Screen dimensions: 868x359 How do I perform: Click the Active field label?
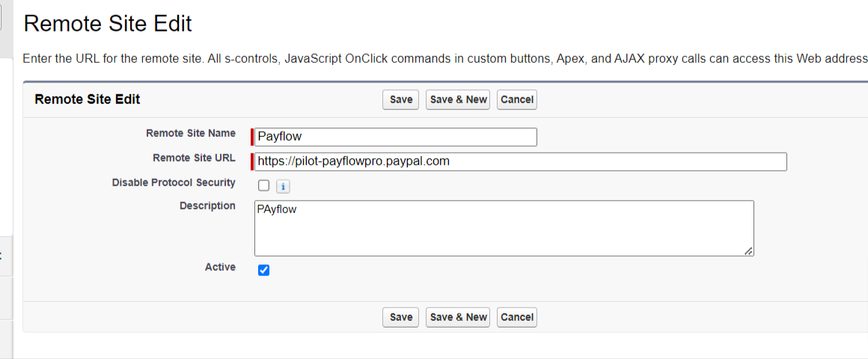tap(220, 267)
